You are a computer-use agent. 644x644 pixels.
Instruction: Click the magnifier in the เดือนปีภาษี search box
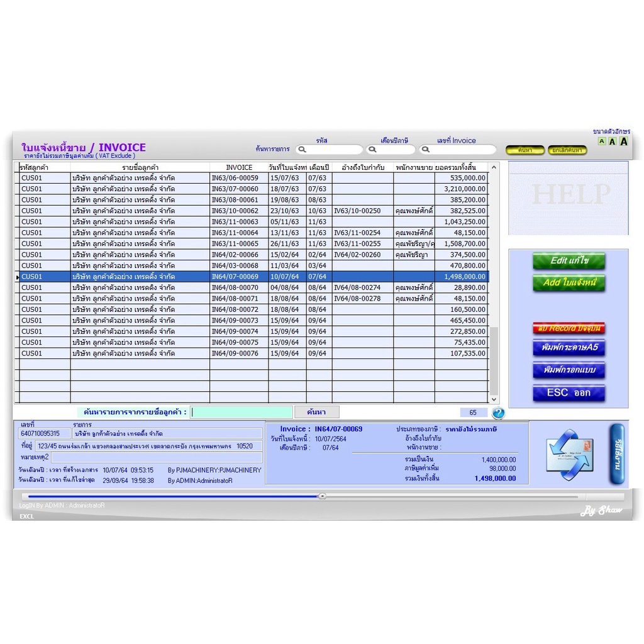[372, 150]
